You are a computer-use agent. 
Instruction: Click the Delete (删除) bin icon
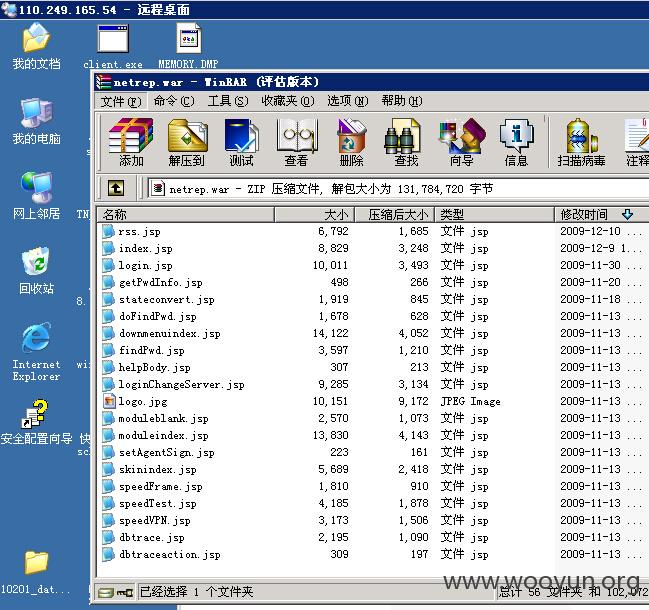click(x=351, y=142)
